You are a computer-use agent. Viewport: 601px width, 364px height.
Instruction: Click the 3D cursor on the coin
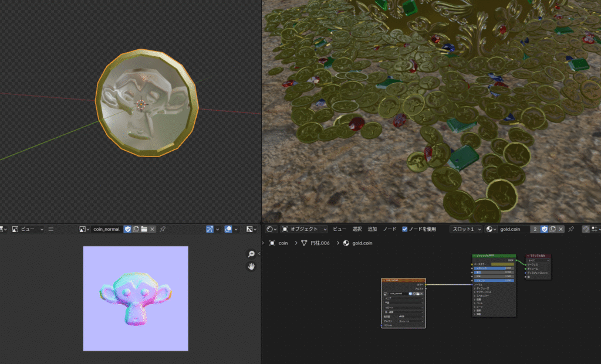click(141, 104)
